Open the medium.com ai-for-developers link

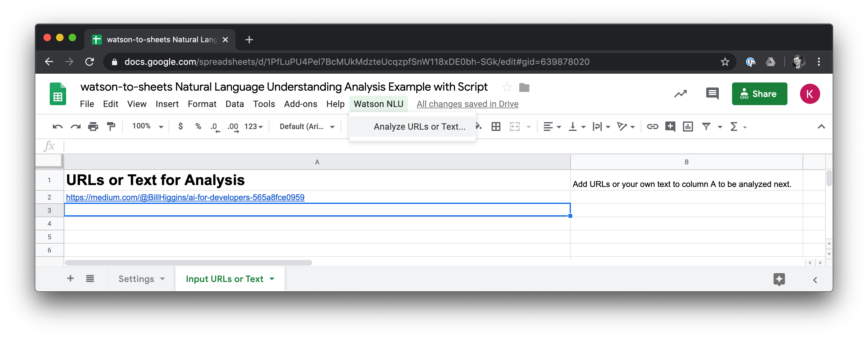185,197
